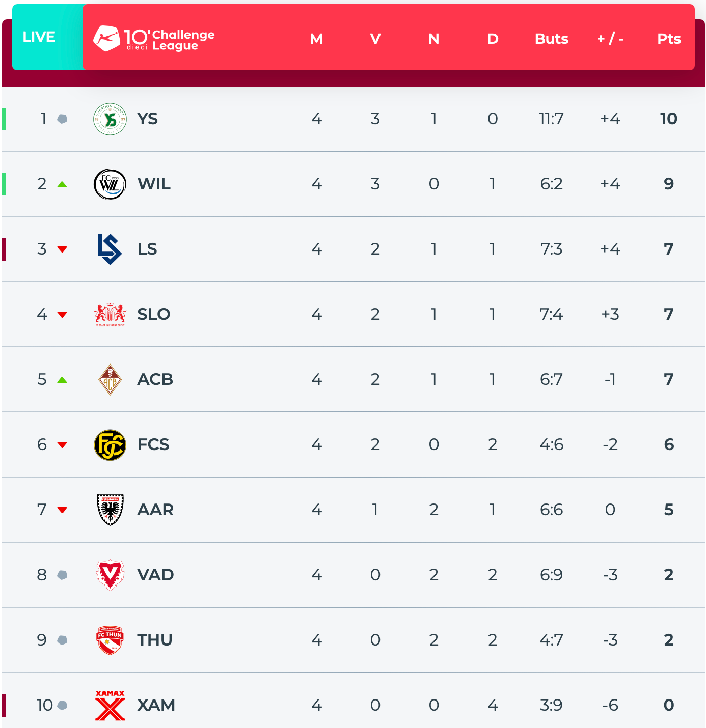The width and height of the screenshot is (706, 728).
Task: Open the XAM team name link
Action: click(156, 705)
